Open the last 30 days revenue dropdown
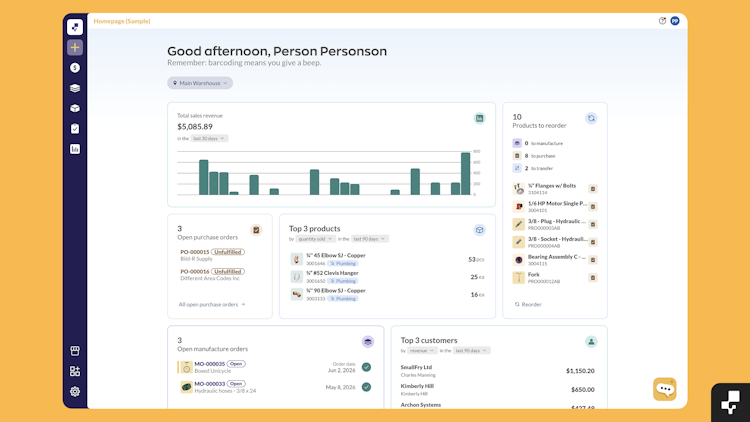The width and height of the screenshot is (750, 422). coord(209,138)
